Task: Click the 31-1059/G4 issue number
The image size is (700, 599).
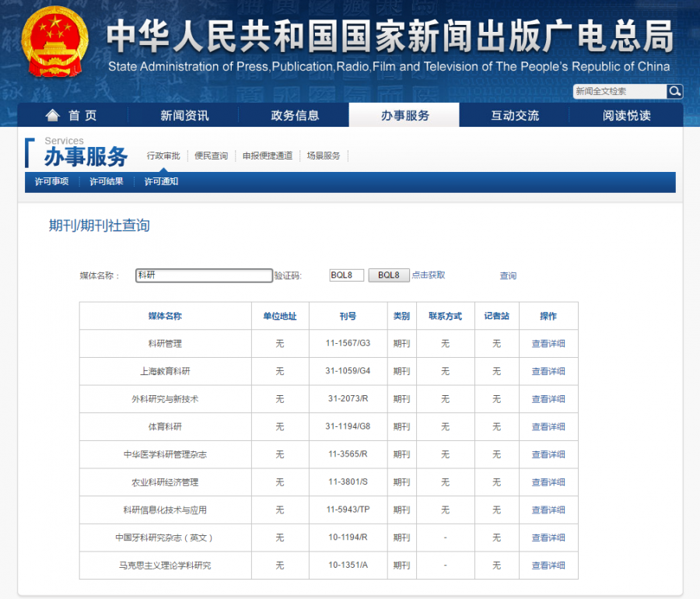Action: coord(348,371)
